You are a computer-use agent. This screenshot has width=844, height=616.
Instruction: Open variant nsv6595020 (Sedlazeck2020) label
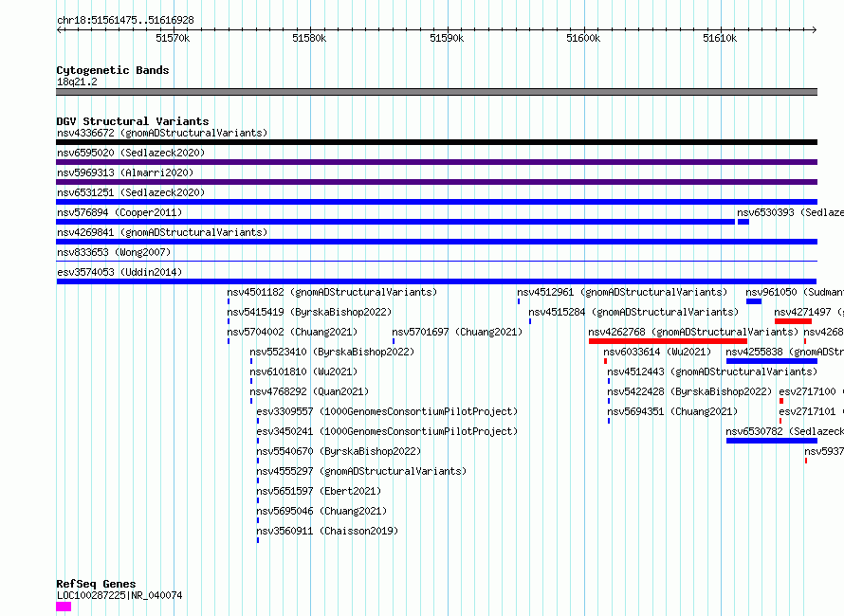point(131,153)
